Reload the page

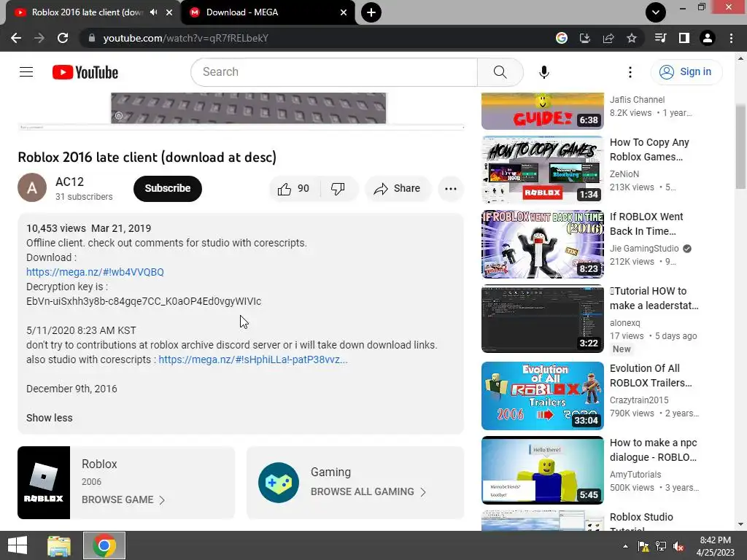coord(63,38)
